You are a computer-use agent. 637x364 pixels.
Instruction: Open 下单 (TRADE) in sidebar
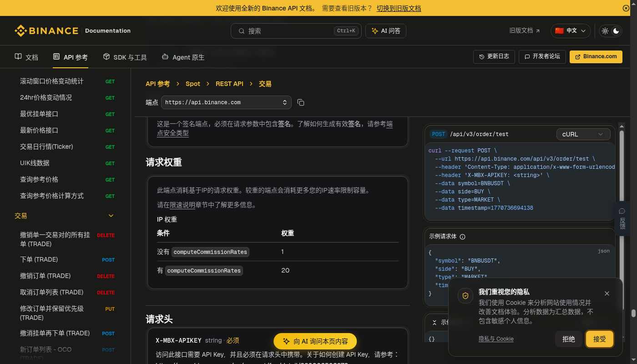coord(67,259)
